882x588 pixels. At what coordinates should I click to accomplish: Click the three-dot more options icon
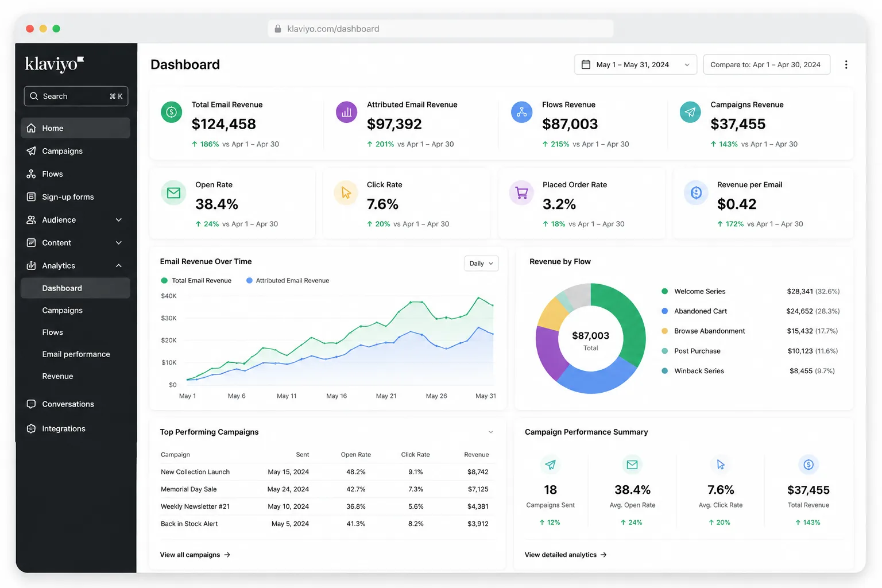pos(846,65)
